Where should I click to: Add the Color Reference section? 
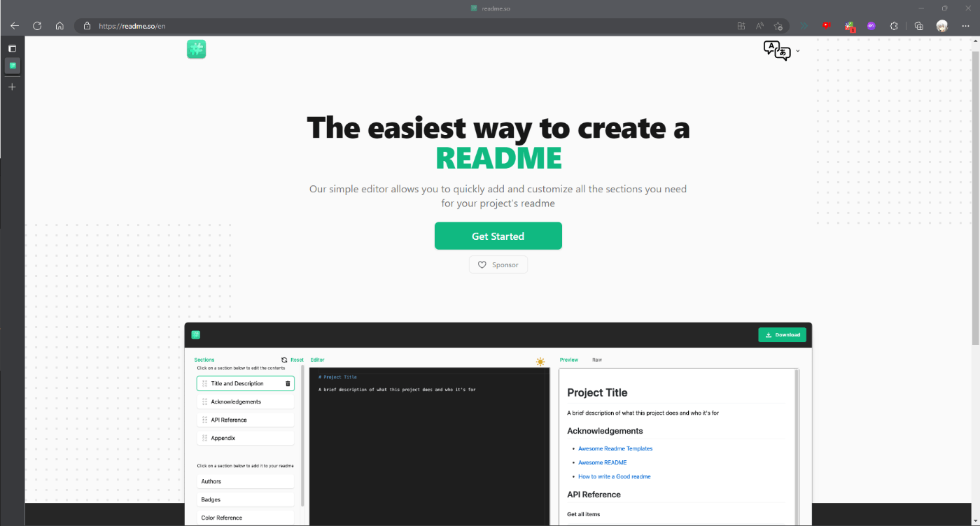tap(246, 518)
